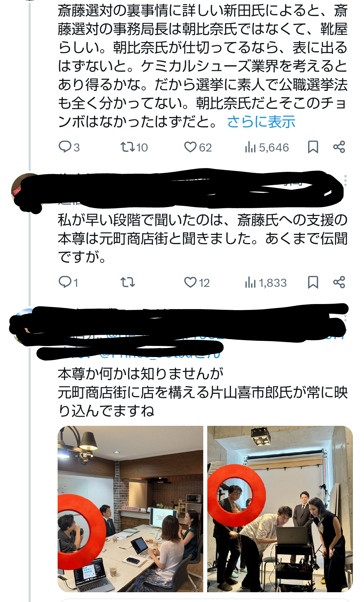
Task: Retweet the post with 10 retweets
Action: point(134,147)
